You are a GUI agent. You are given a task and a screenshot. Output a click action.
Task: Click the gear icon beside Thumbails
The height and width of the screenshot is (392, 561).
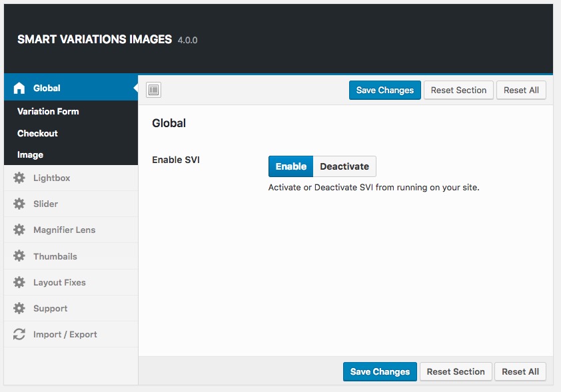point(19,256)
